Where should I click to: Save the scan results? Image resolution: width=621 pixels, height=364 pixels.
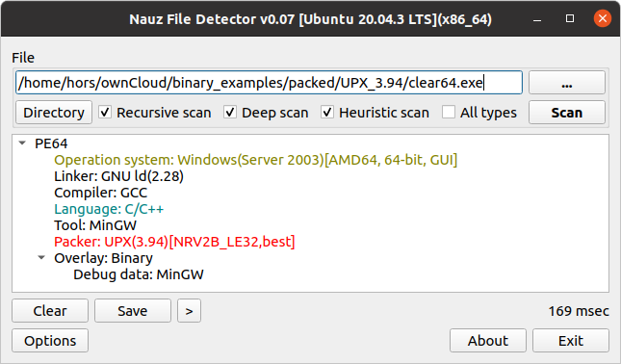pyautogui.click(x=133, y=311)
